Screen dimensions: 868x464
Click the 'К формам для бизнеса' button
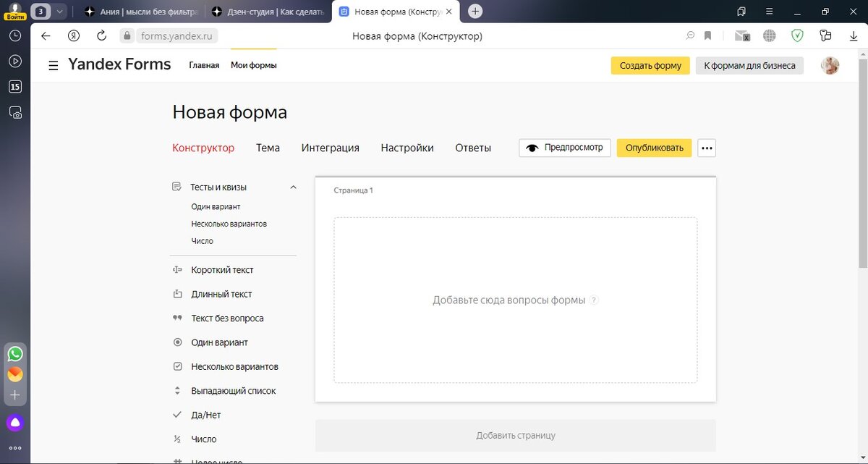point(749,66)
